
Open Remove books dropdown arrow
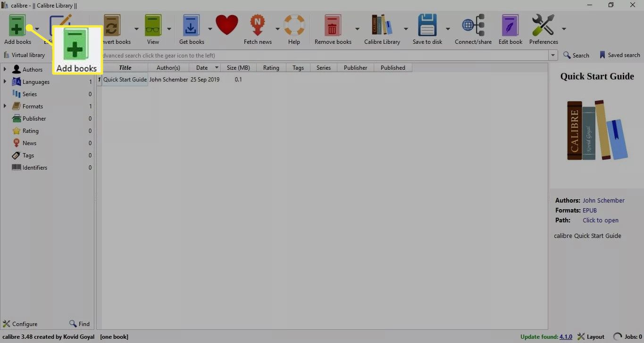[x=357, y=29]
